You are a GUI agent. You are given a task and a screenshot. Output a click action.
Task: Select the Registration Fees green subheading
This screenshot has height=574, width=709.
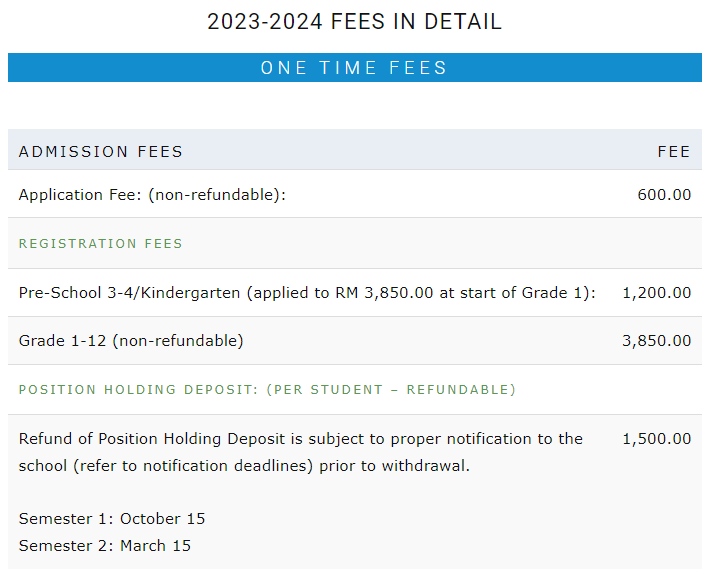coord(100,244)
